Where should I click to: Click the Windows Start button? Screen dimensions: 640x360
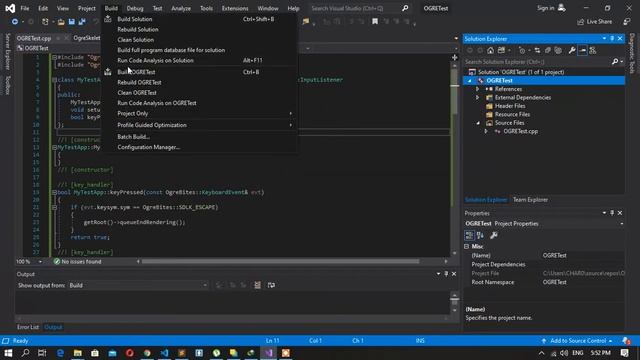coord(8,353)
